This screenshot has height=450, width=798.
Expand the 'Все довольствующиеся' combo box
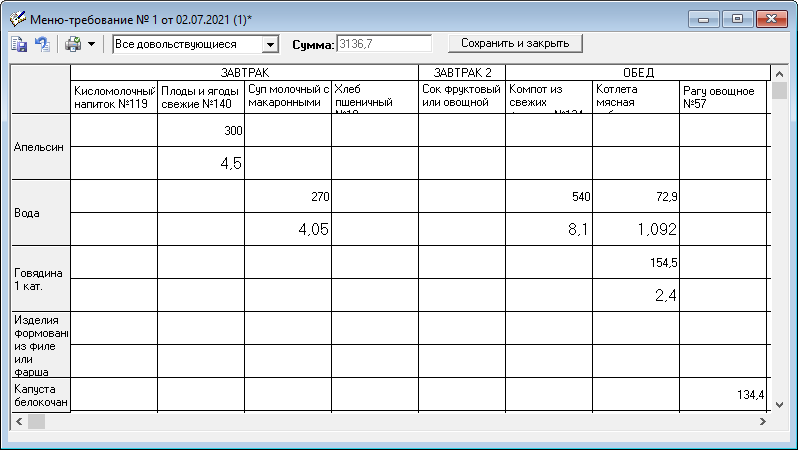(269, 44)
